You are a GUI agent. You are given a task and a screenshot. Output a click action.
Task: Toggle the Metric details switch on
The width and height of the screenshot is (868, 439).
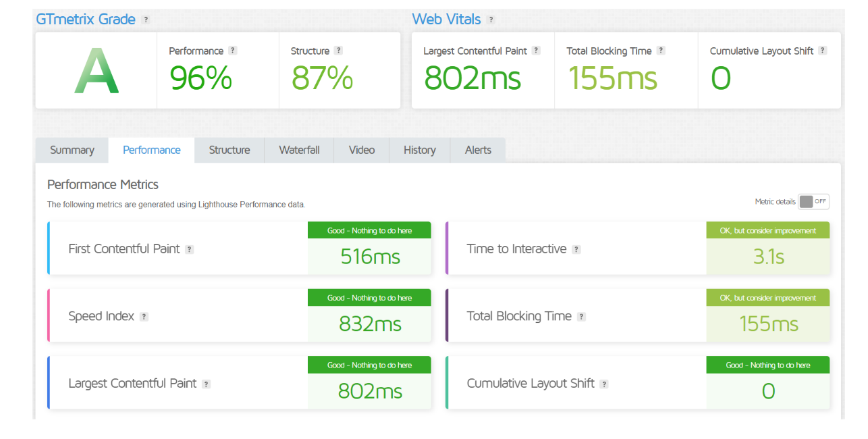pos(813,201)
